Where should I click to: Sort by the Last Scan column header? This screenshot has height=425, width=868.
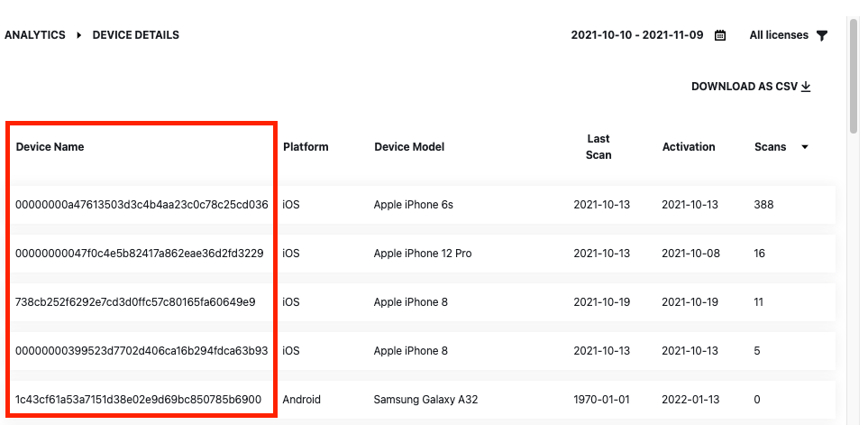598,147
